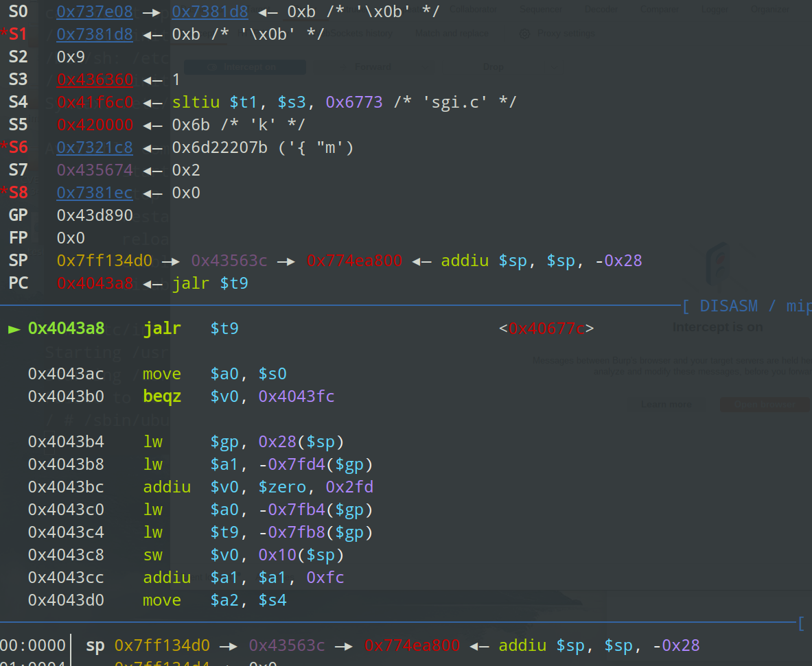Click the faint traffic light intercept icon
The height and width of the screenshot is (666, 812).
717,264
